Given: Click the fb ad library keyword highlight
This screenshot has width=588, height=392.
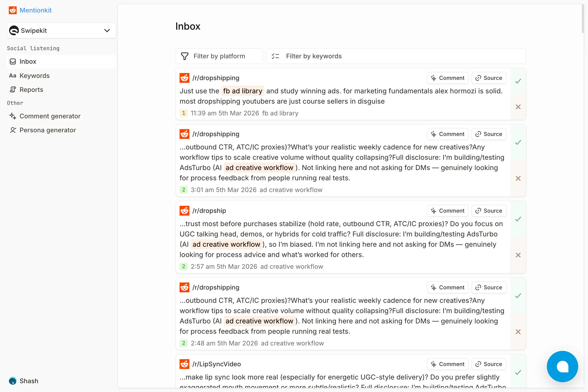Looking at the screenshot, I should coord(242,91).
